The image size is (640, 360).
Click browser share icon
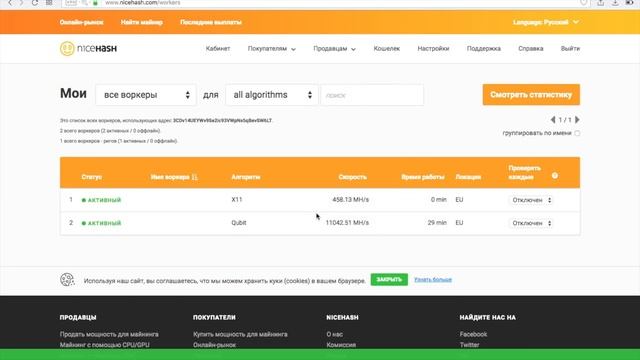pyautogui.click(x=600, y=3)
